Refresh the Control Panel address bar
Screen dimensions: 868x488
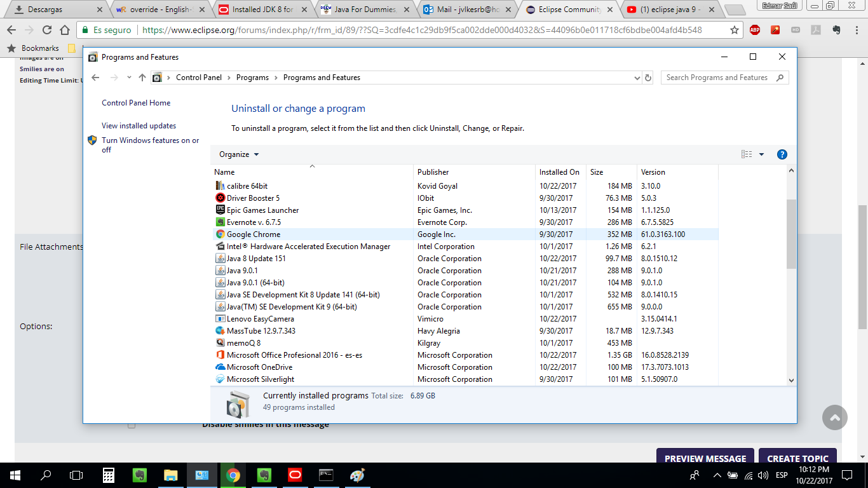point(648,78)
